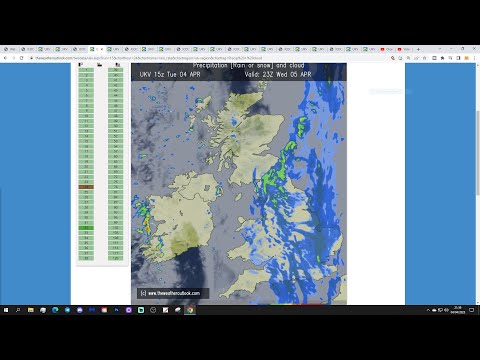Click the Chrome icon in the taskbar
This screenshot has width=480, height=360.
[x=190, y=310]
